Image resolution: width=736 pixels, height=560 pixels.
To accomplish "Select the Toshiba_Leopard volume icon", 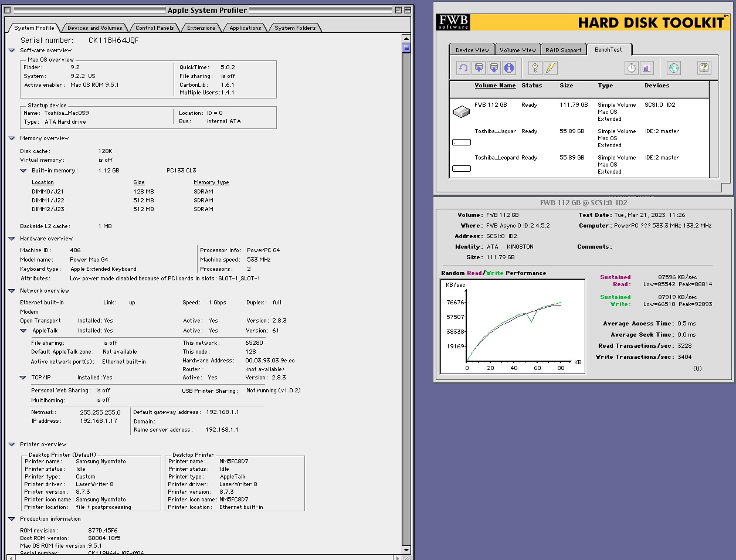I will click(x=462, y=168).
